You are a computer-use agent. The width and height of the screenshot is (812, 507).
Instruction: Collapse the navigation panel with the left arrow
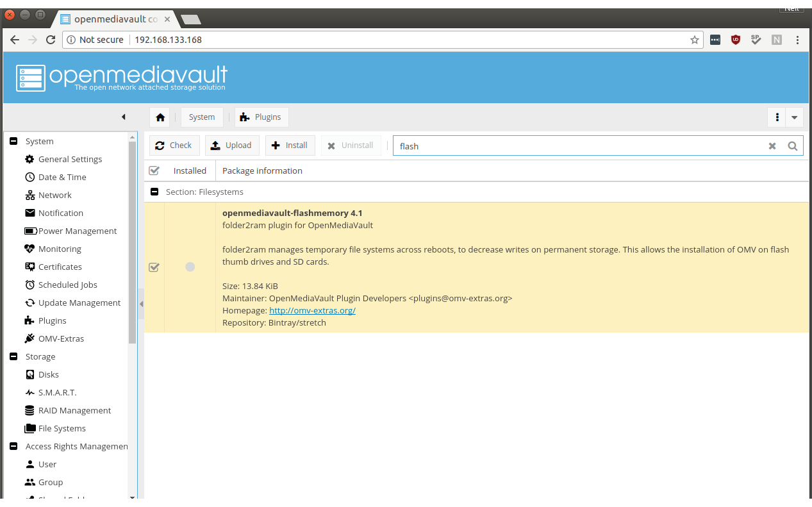coord(124,117)
